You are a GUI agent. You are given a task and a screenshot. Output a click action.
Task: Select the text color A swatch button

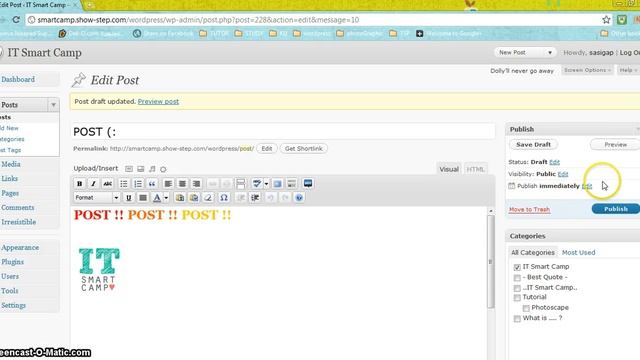[157, 198]
